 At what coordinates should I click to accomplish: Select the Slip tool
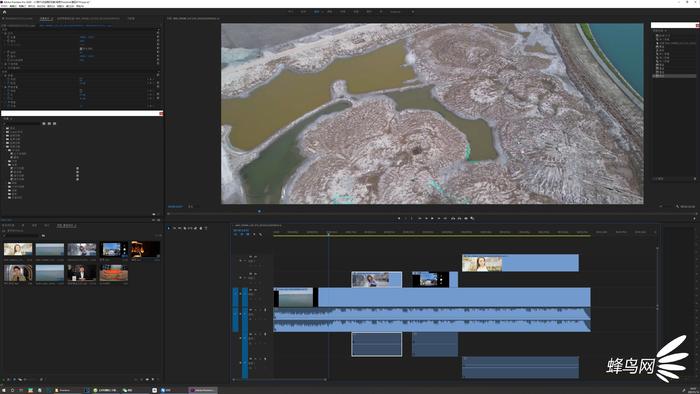coord(190,228)
